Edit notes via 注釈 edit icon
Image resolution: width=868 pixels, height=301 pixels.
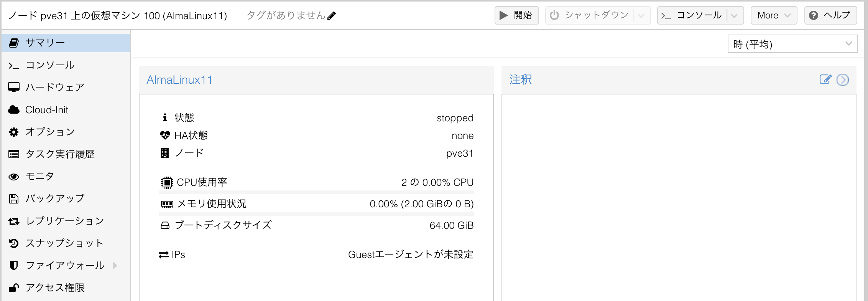[x=825, y=79]
